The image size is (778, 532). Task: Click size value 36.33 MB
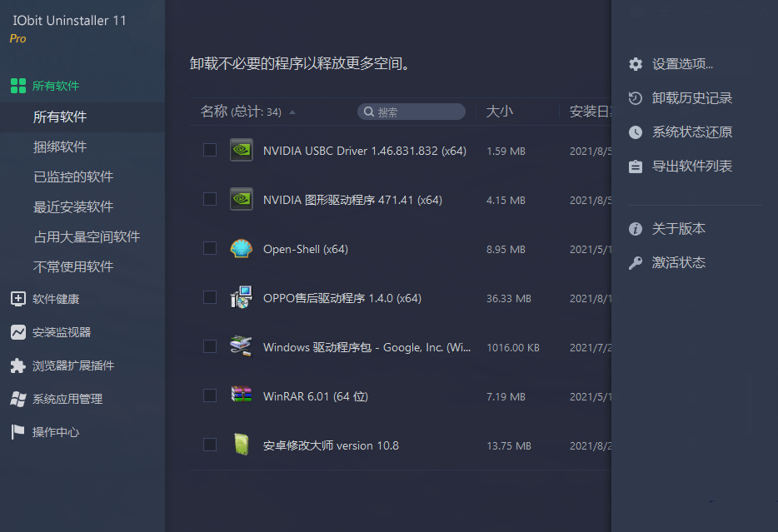click(x=509, y=298)
